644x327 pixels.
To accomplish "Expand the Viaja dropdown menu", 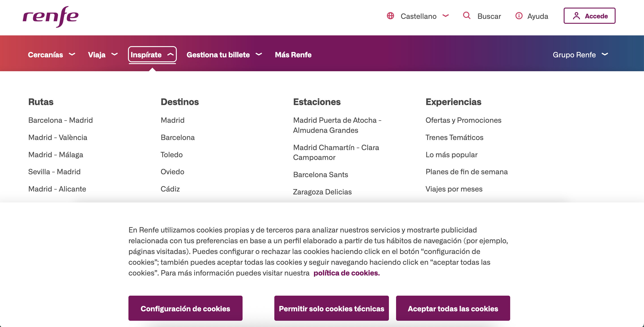I will [x=102, y=54].
